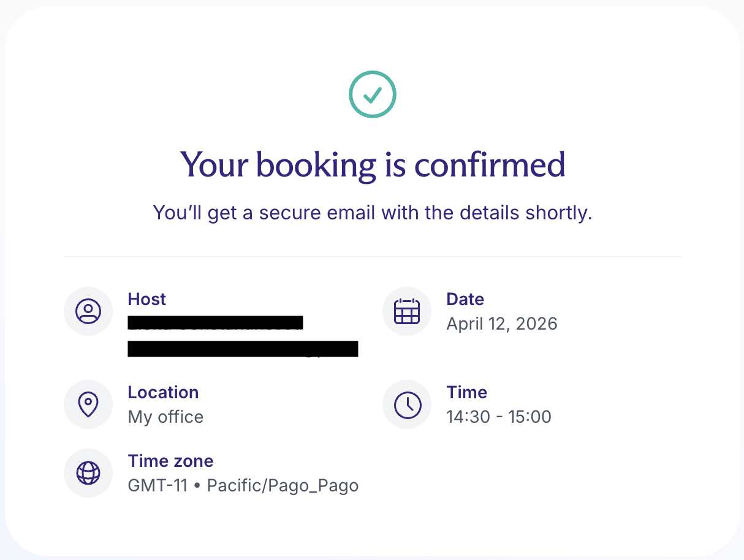
Task: Click the "Your booking is confirmed" heading
Action: click(x=373, y=164)
